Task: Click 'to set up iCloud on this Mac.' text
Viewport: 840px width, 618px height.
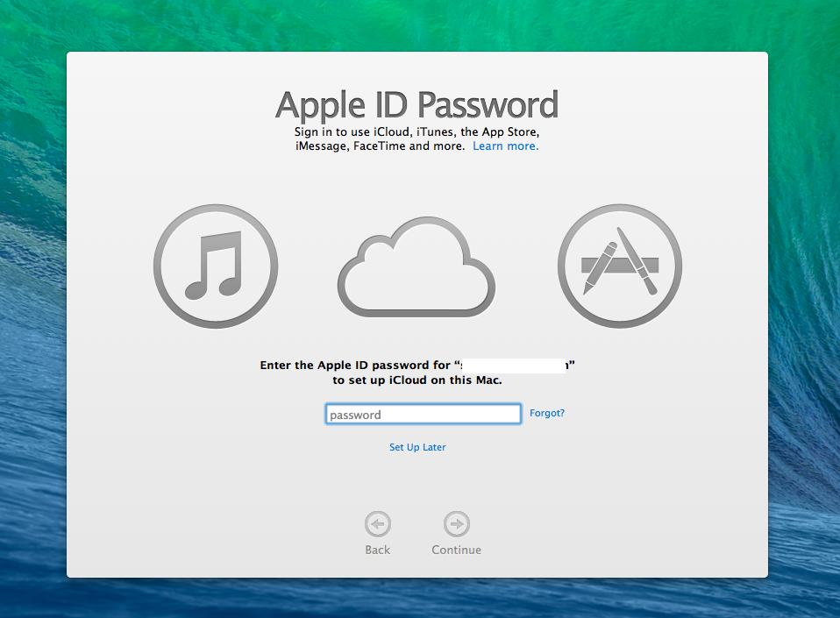Action: [417, 380]
